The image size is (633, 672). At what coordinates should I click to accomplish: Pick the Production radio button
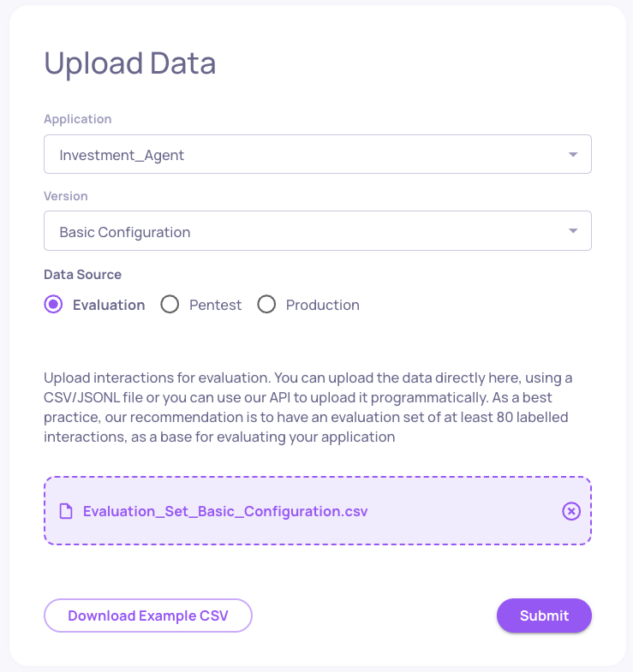266,304
